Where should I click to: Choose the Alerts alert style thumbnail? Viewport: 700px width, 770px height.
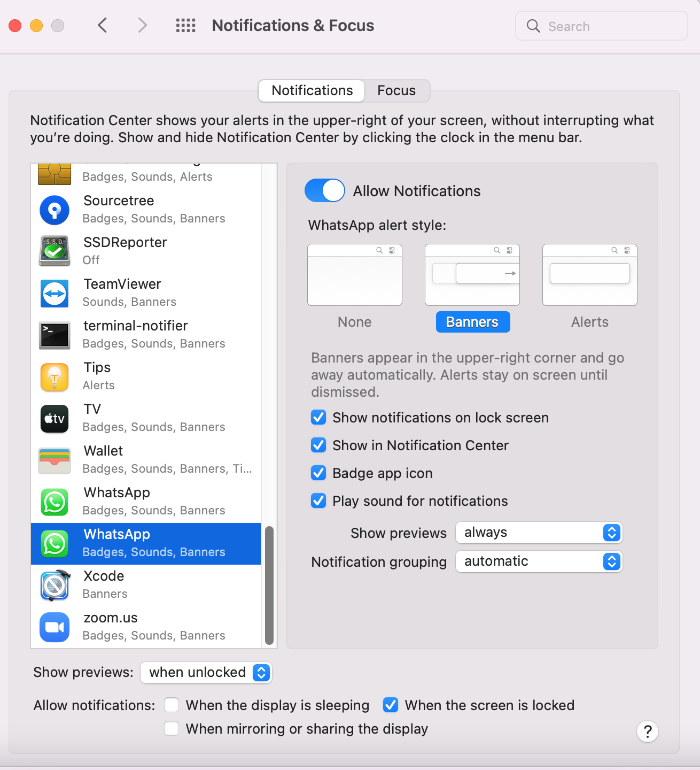click(590, 275)
